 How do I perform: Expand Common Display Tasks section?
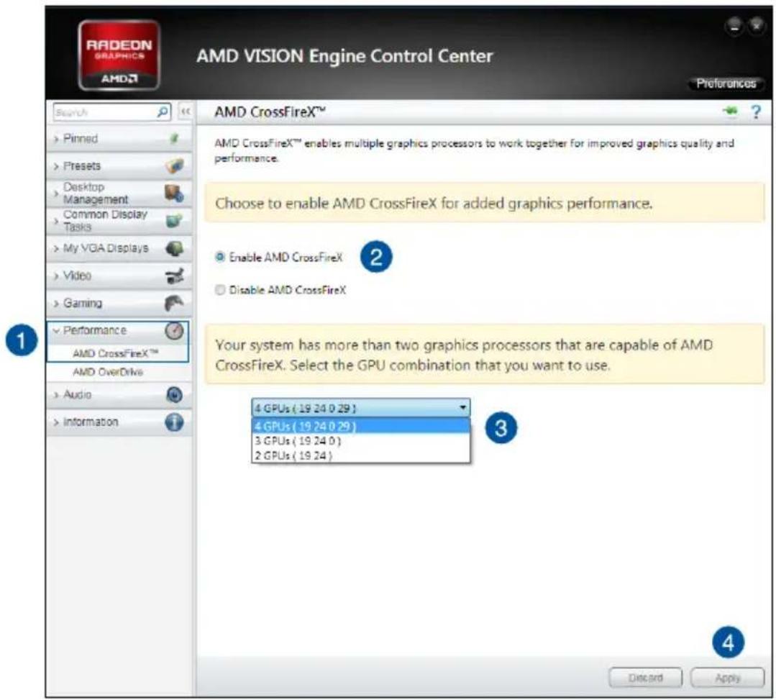119,220
